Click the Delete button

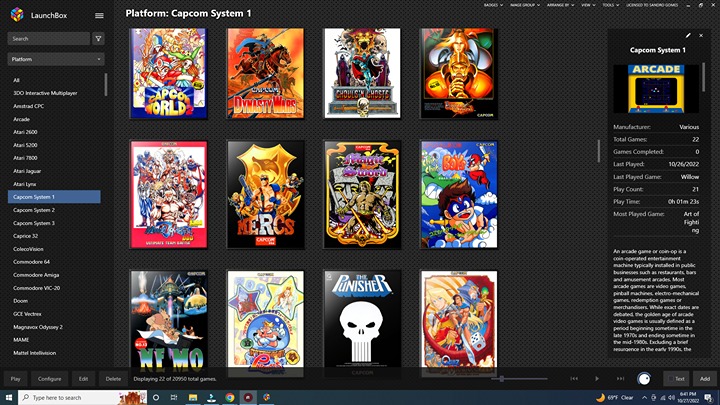[x=113, y=378]
